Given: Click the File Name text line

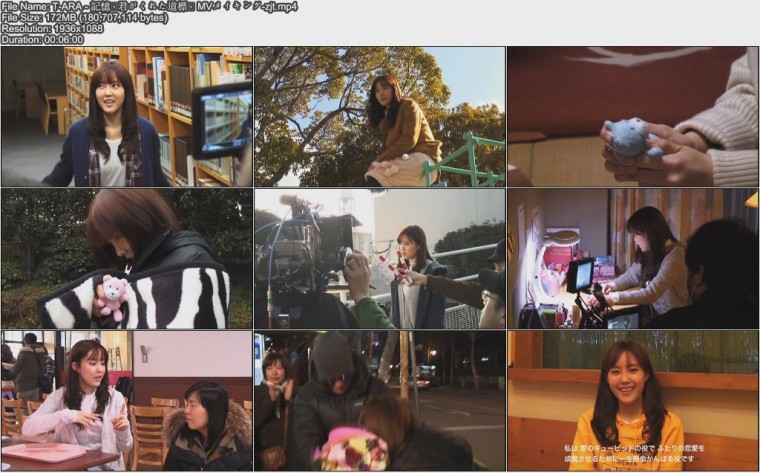Looking at the screenshot, I should pyautogui.click(x=149, y=7).
